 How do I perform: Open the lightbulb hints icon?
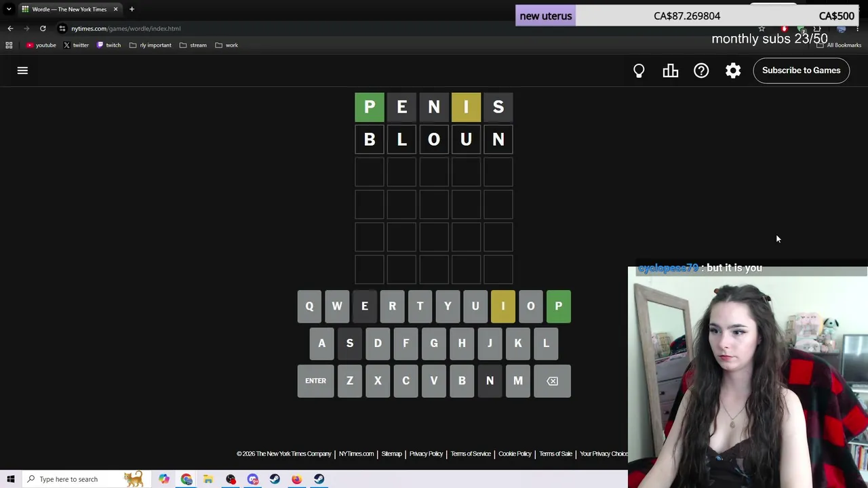639,70
